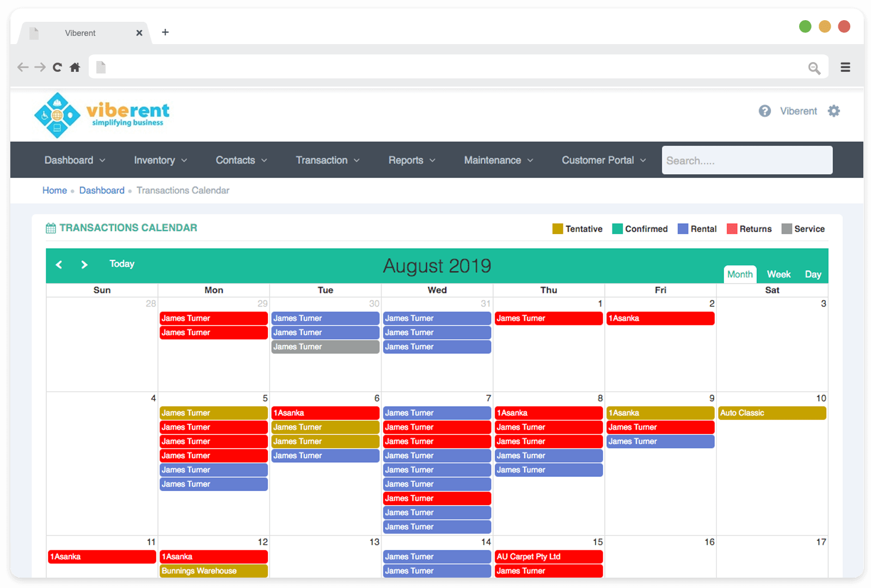Click the address bar search magnifier

[x=814, y=68]
